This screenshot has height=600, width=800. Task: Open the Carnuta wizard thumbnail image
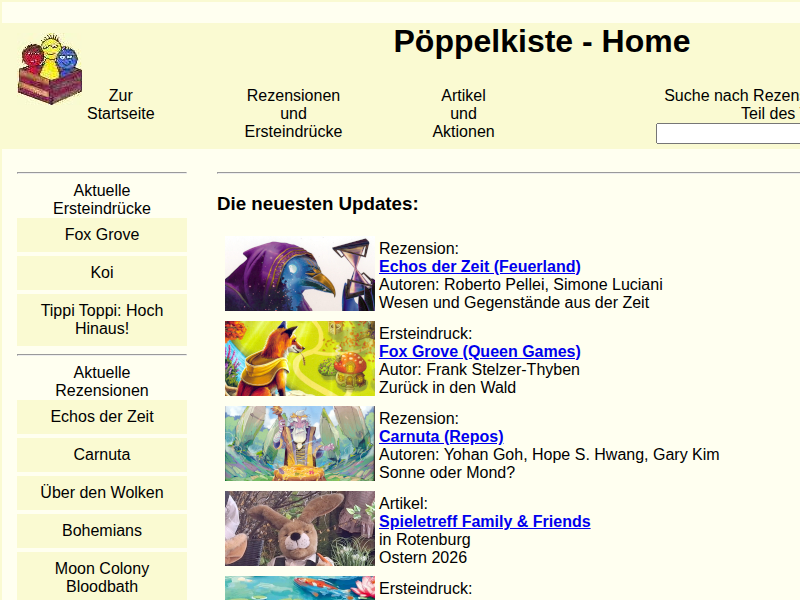click(x=299, y=444)
